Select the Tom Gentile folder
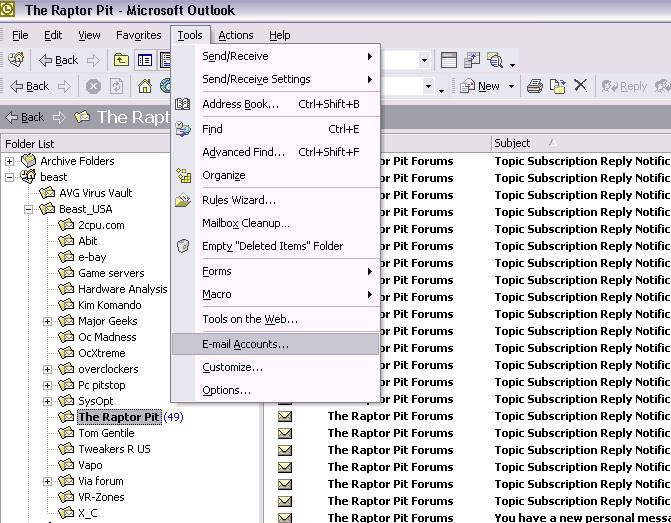 pyautogui.click(x=106, y=433)
